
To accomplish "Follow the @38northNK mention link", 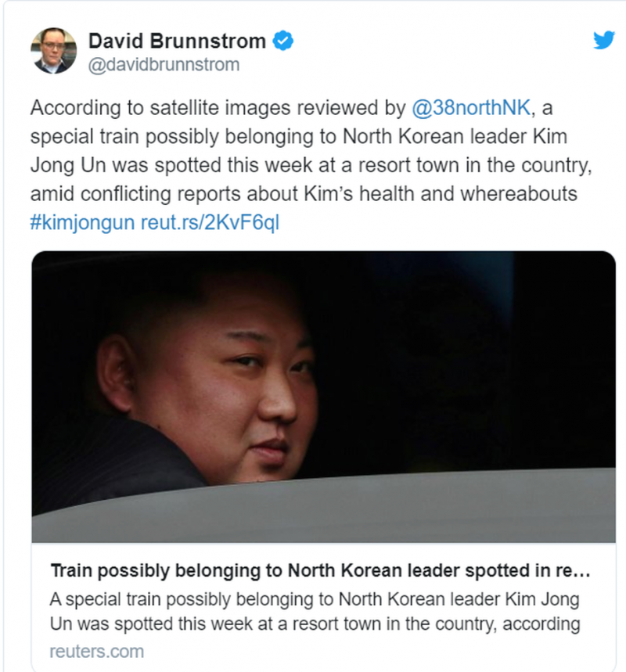I will (471, 108).
